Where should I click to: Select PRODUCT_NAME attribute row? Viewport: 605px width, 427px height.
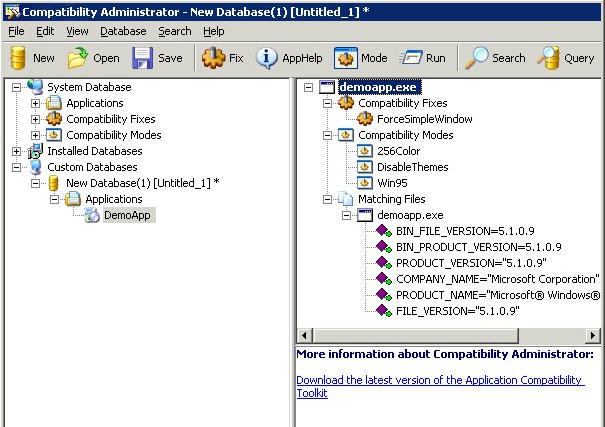[498, 295]
